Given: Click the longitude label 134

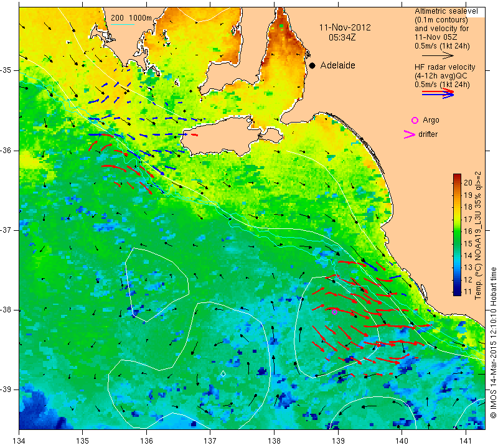Looking at the screenshot, I should (x=19, y=441).
